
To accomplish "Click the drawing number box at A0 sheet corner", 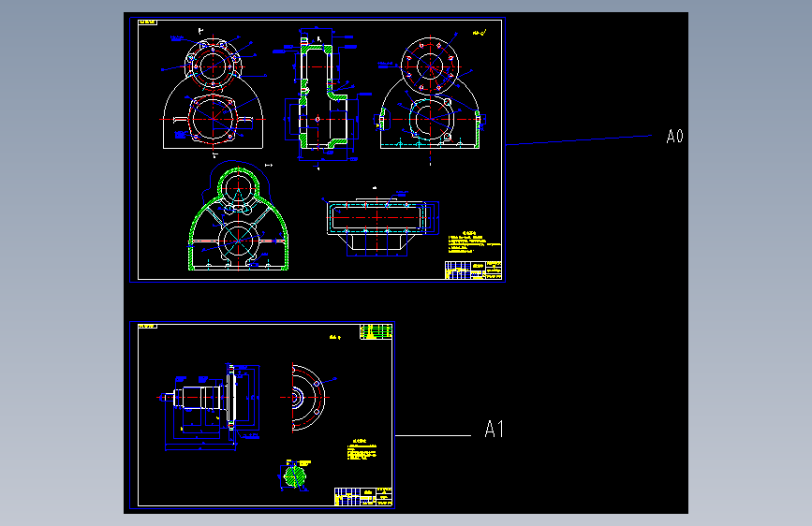I will pyautogui.click(x=148, y=22).
